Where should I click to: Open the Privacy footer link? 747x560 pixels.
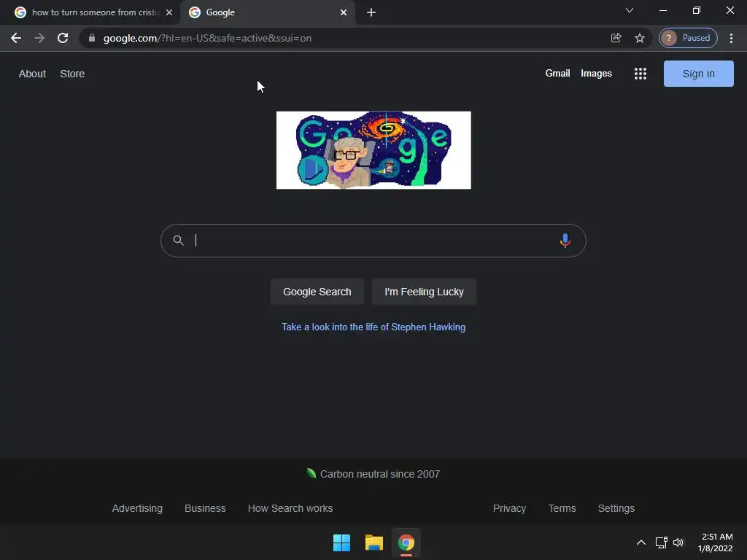509,508
